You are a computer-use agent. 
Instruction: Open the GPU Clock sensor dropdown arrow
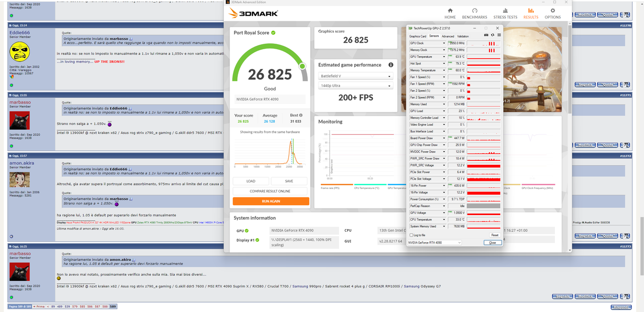444,43
